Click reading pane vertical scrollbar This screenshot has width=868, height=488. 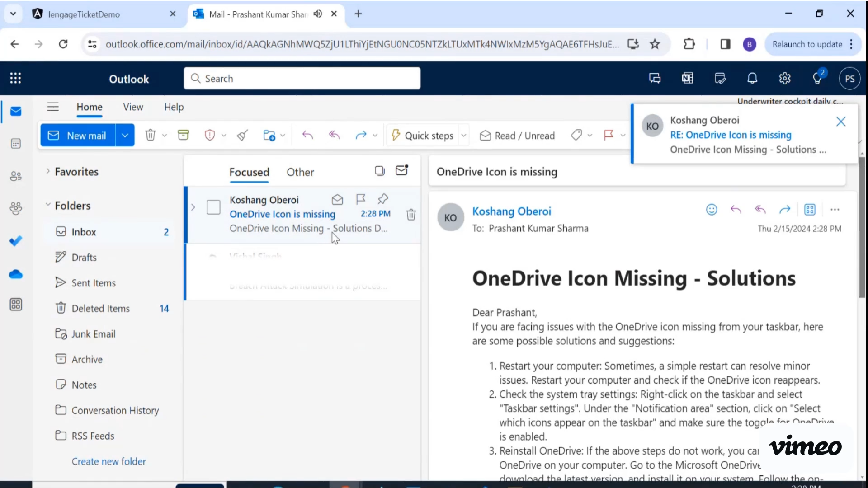coord(863,228)
